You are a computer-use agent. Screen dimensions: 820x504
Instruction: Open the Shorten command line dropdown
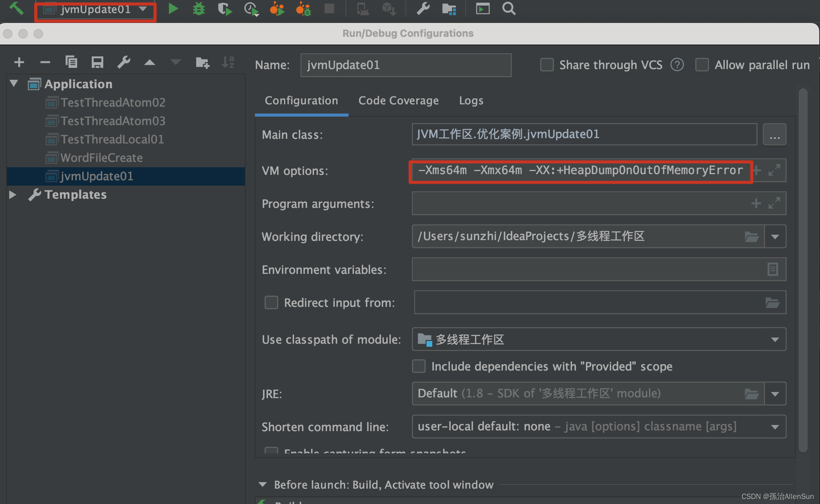coord(775,427)
